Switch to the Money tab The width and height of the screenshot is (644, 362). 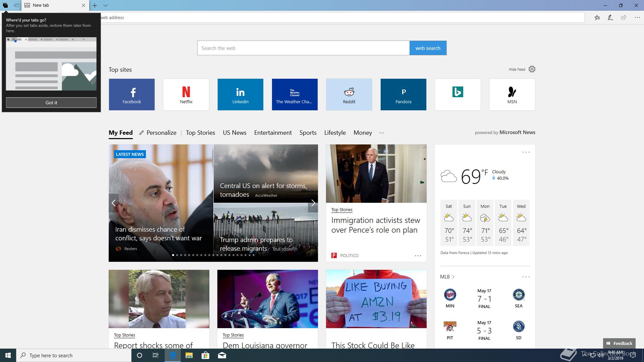pos(363,133)
